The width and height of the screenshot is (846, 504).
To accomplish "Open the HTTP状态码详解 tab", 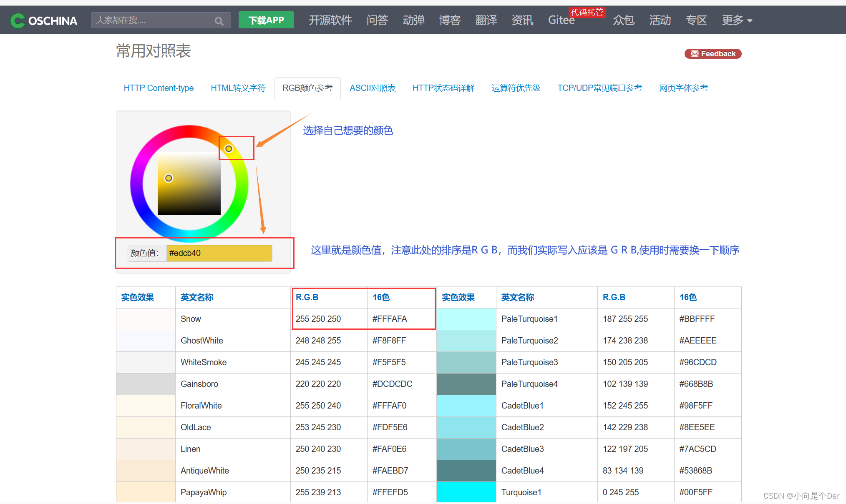I will (x=443, y=88).
